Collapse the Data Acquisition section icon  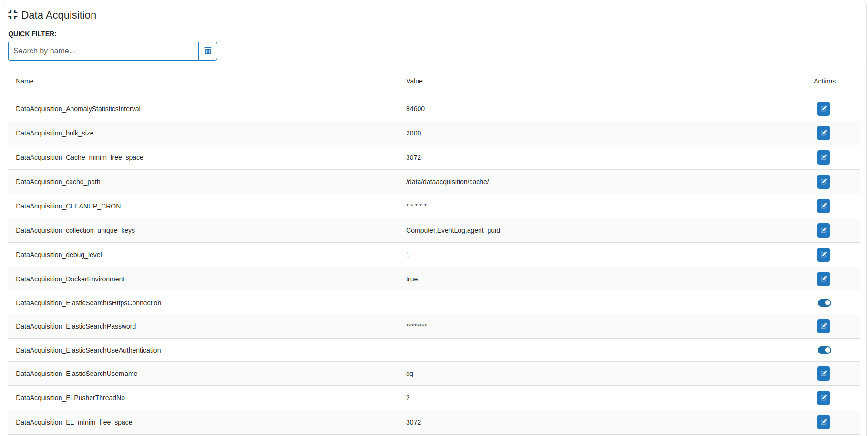click(13, 15)
